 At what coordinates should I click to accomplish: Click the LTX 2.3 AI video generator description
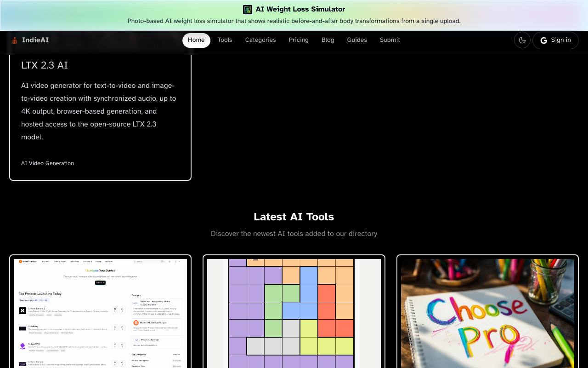point(99,111)
